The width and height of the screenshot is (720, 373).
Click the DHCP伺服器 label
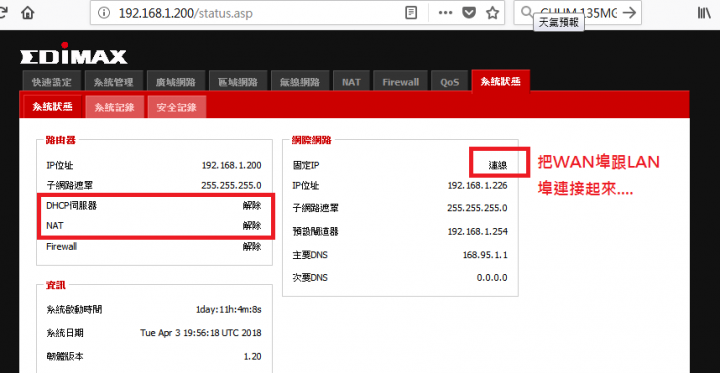pos(72,206)
